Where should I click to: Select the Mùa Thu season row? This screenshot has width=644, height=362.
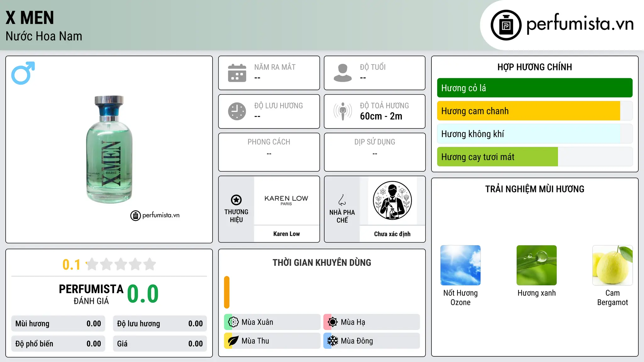pos(272,341)
